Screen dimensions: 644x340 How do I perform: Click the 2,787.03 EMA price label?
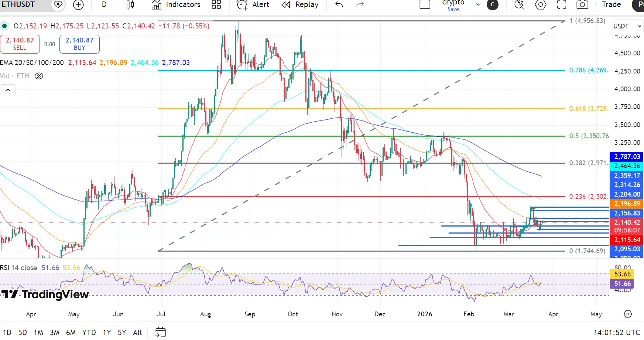[627, 157]
